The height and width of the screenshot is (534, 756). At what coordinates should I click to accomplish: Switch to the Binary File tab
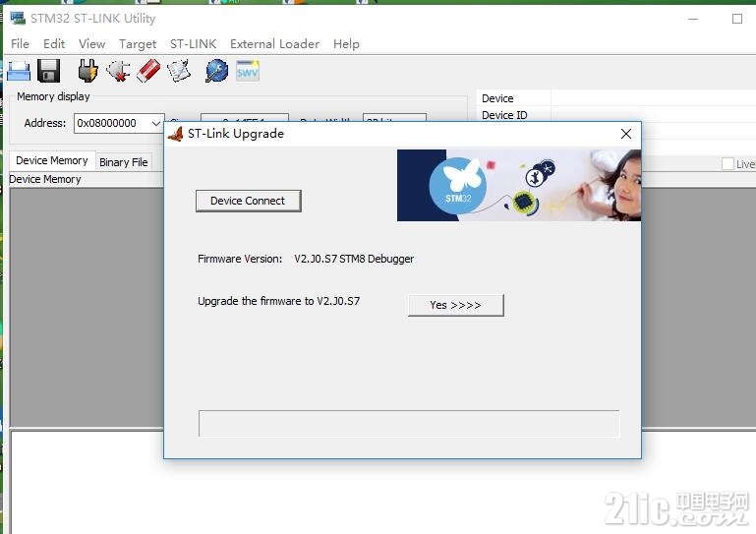pos(124,162)
